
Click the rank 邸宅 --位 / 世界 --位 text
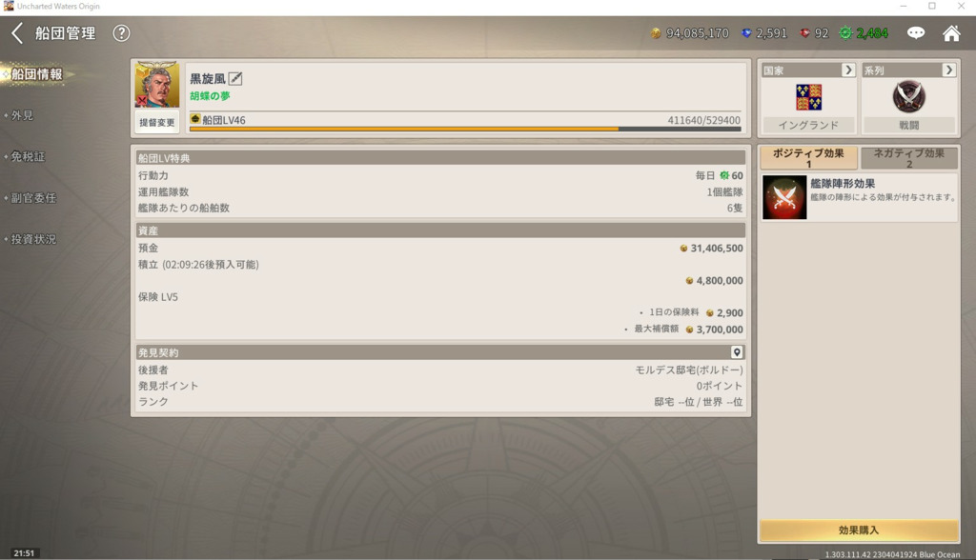(x=699, y=402)
